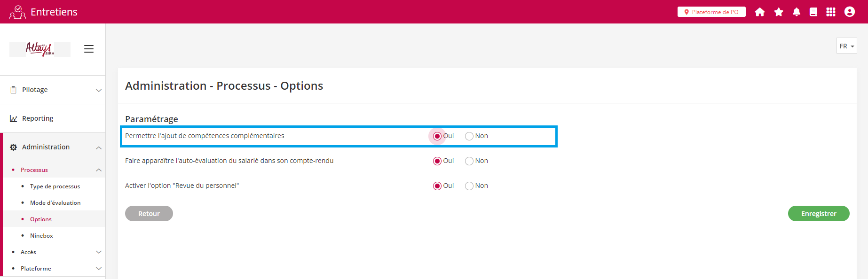Viewport: 868px width, 279px height.
Task: Select Non for compétences complémentaires
Action: pos(469,136)
